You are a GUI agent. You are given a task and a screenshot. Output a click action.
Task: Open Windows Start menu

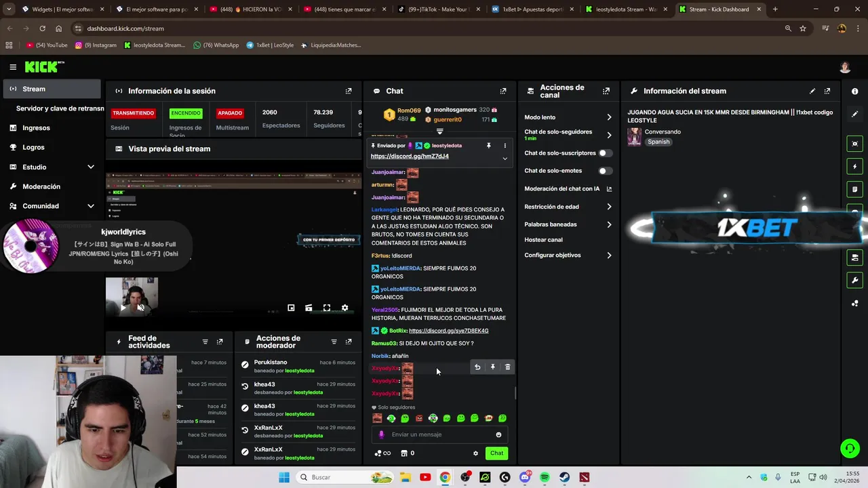[x=284, y=477]
